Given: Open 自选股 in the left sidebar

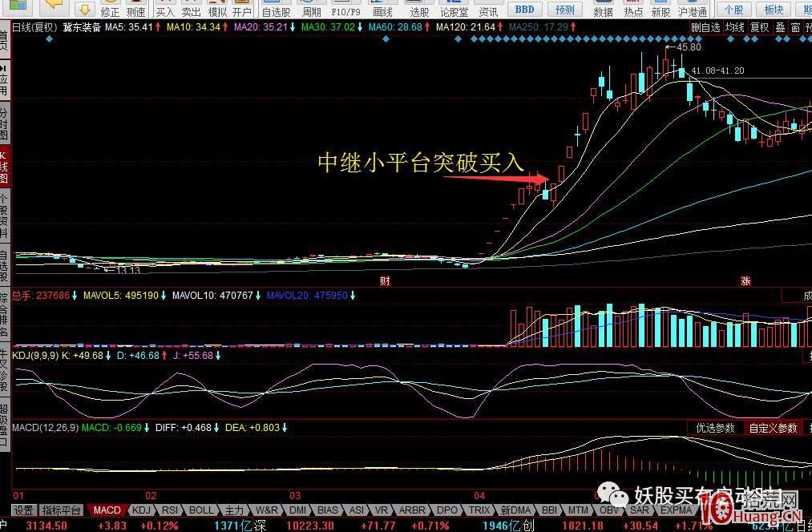Looking at the screenshot, I should [x=4, y=266].
